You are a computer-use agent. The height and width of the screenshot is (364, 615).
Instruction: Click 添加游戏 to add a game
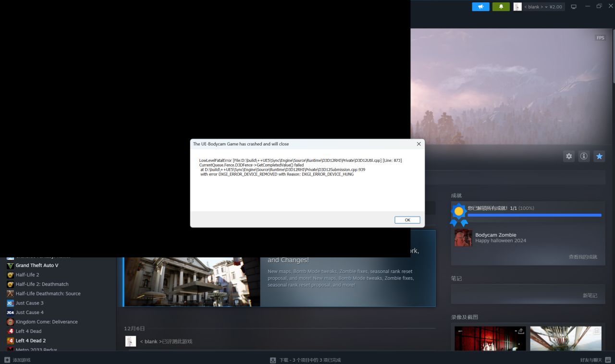(x=22, y=360)
